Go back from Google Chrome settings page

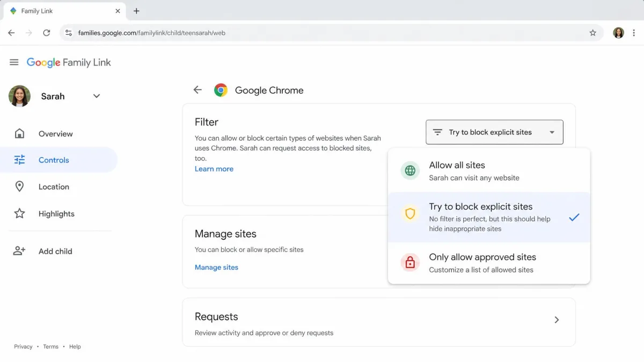click(x=197, y=90)
